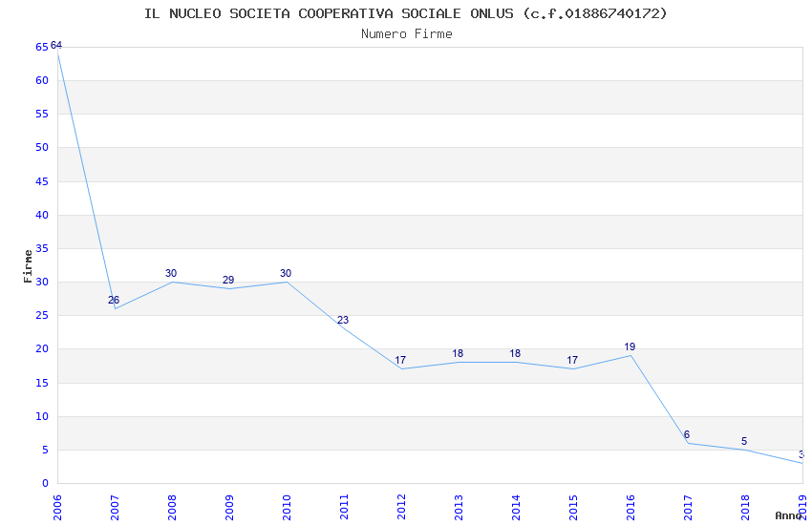Click y-axis tick value 50
The height and width of the screenshot is (525, 812).
click(42, 147)
